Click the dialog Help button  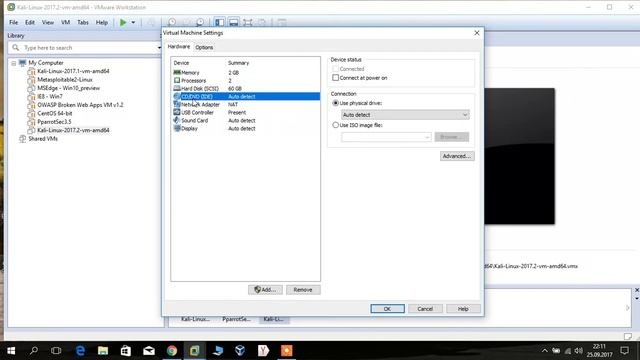(x=463, y=309)
